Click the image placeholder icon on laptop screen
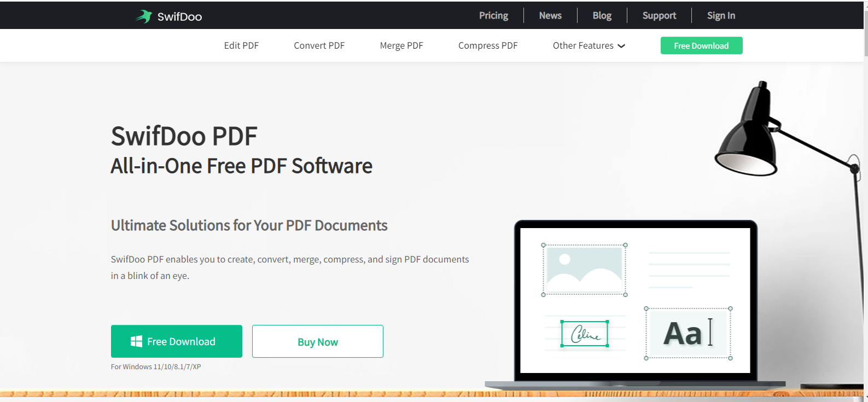 click(584, 270)
